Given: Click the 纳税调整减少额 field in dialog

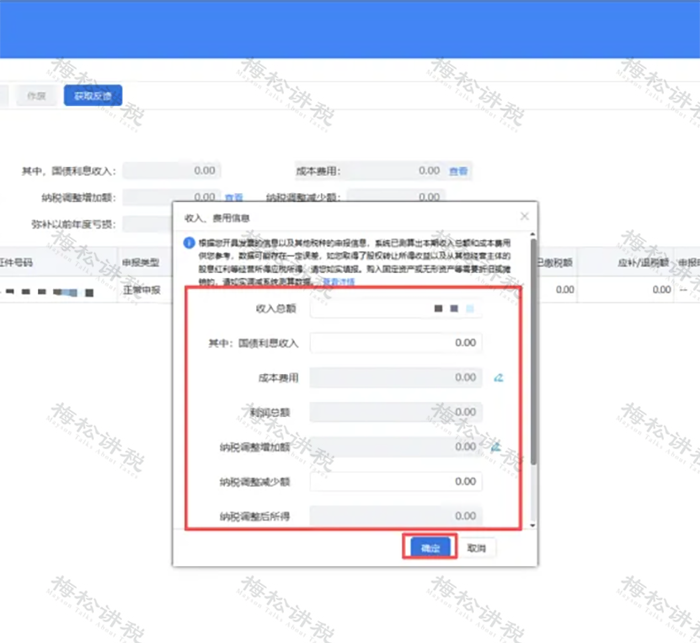Looking at the screenshot, I should click(396, 481).
